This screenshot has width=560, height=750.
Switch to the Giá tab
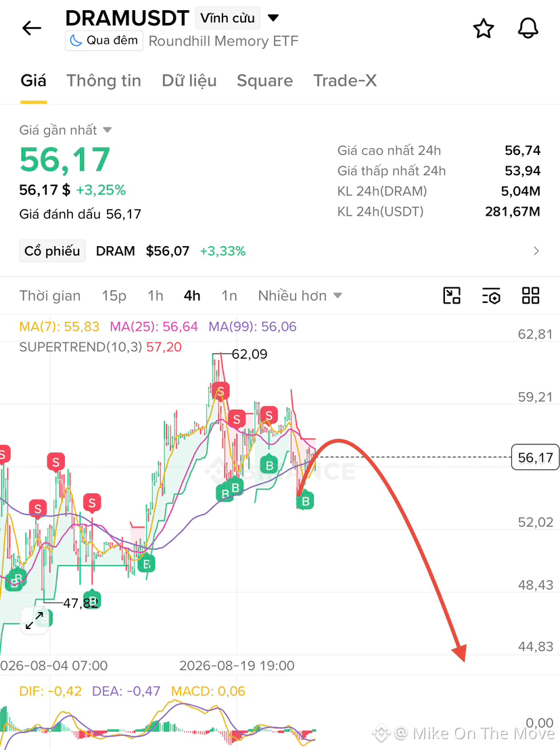33,81
